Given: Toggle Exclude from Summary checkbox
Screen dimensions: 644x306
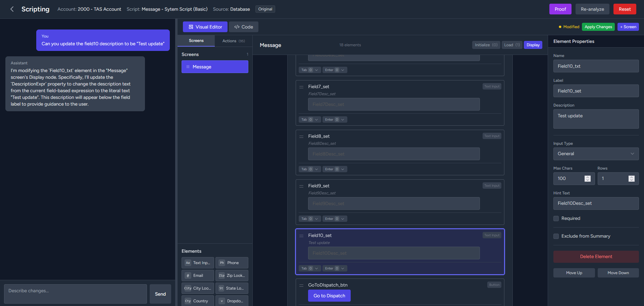Looking at the screenshot, I should pyautogui.click(x=556, y=236).
